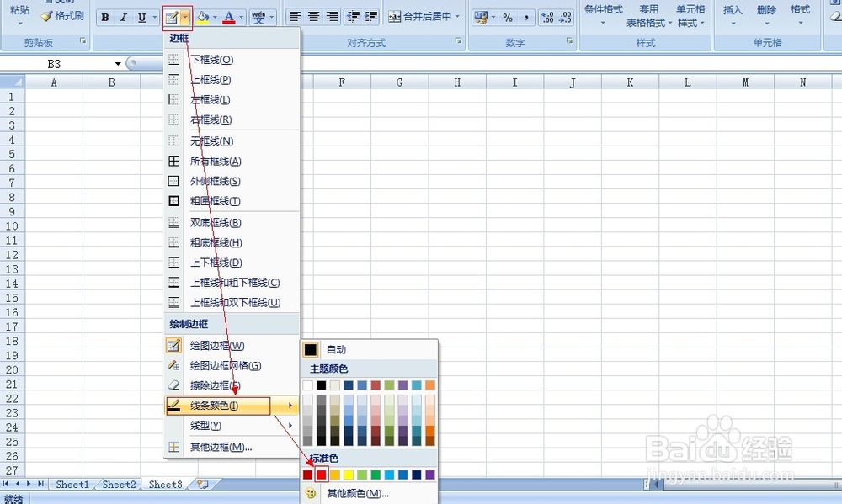Select row 10 header

[13, 226]
